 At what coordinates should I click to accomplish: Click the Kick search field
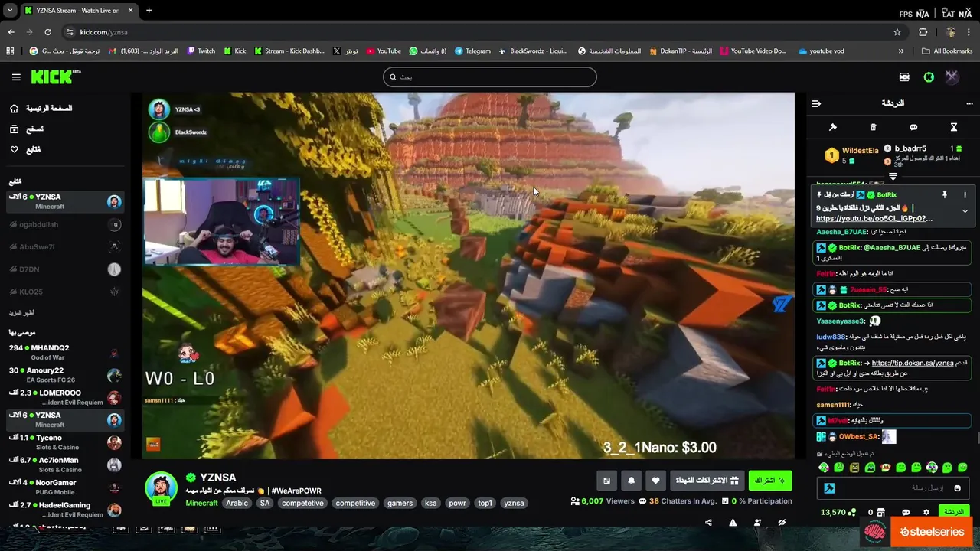click(x=489, y=77)
